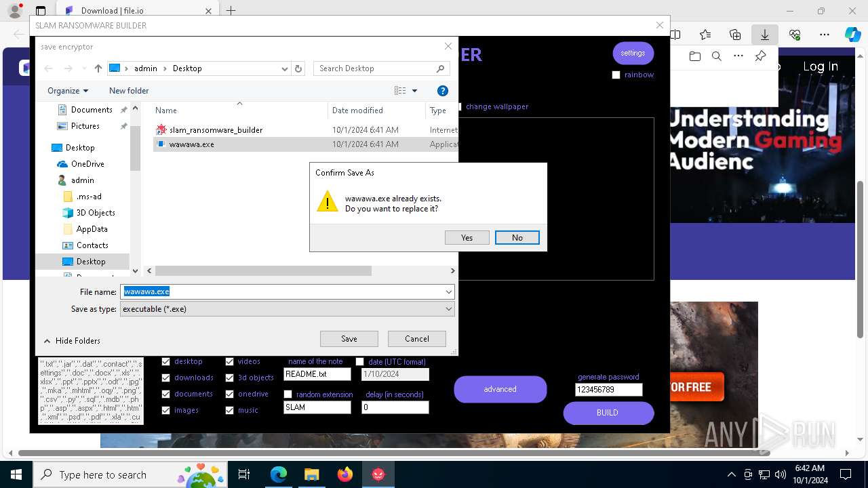
Task: Uncheck the downloads folder checkbox
Action: [166, 378]
